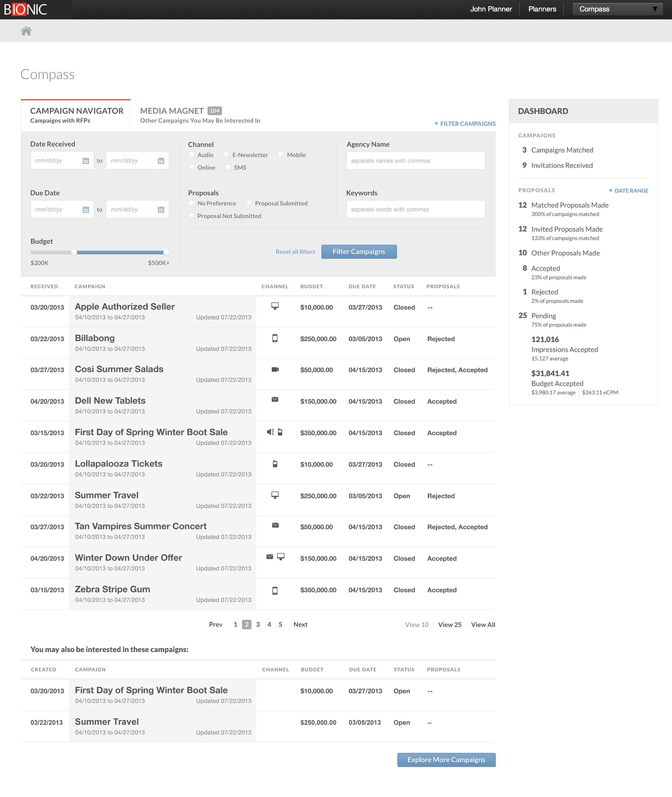Select the No Preference proposals option
The height and width of the screenshot is (797, 672).
tap(192, 203)
